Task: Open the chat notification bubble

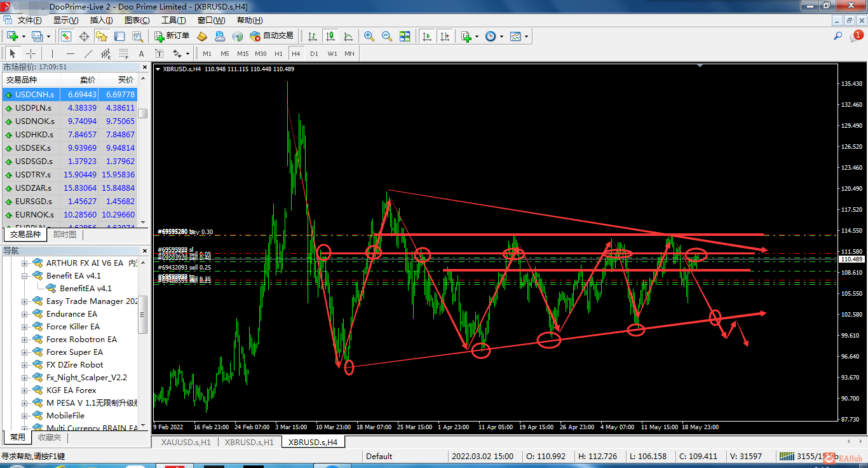Action: pos(856,36)
